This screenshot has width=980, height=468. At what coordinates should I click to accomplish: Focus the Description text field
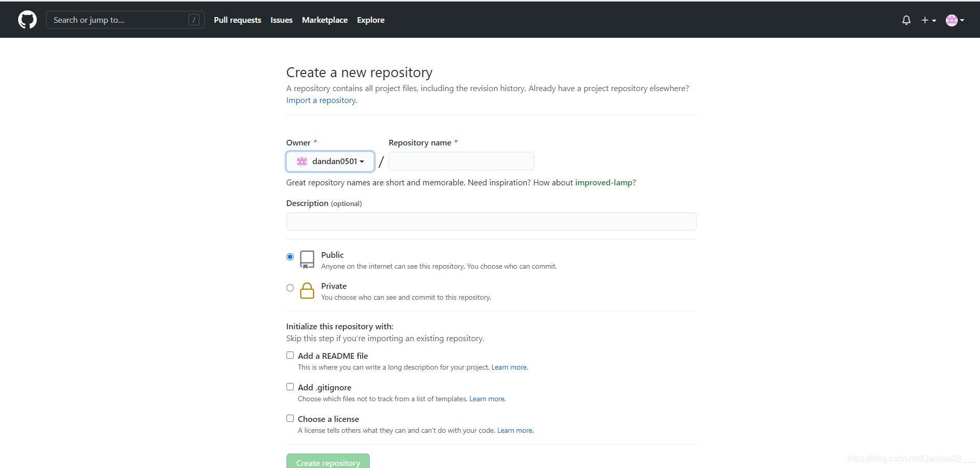pos(491,222)
